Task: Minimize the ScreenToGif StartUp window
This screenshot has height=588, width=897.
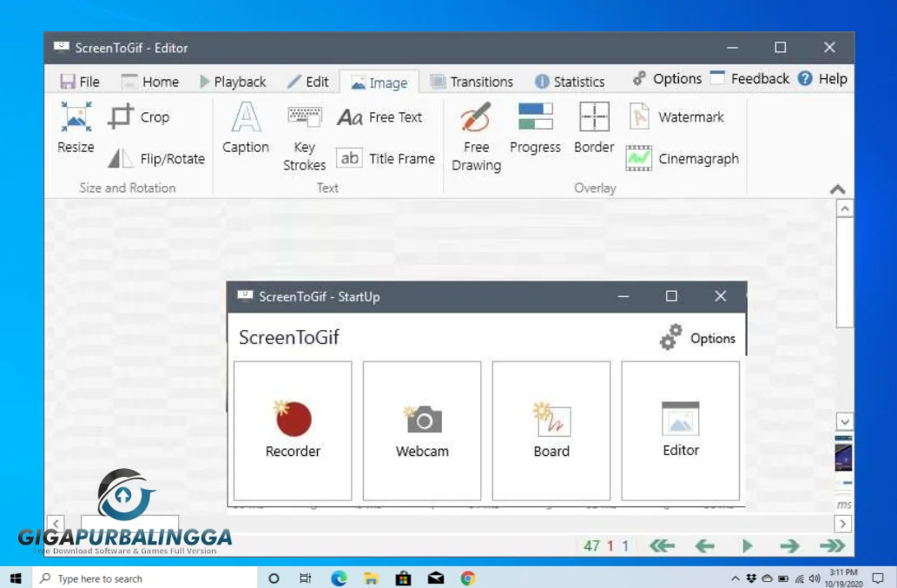Action: point(623,296)
